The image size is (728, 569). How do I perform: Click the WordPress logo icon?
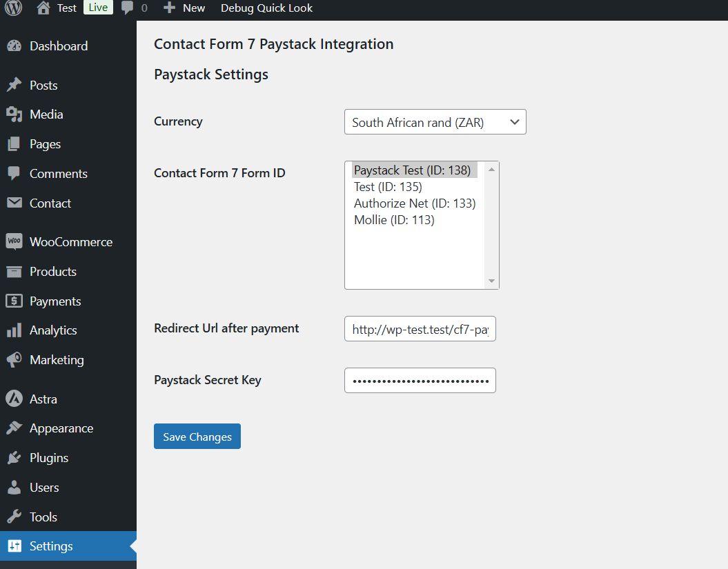point(14,8)
